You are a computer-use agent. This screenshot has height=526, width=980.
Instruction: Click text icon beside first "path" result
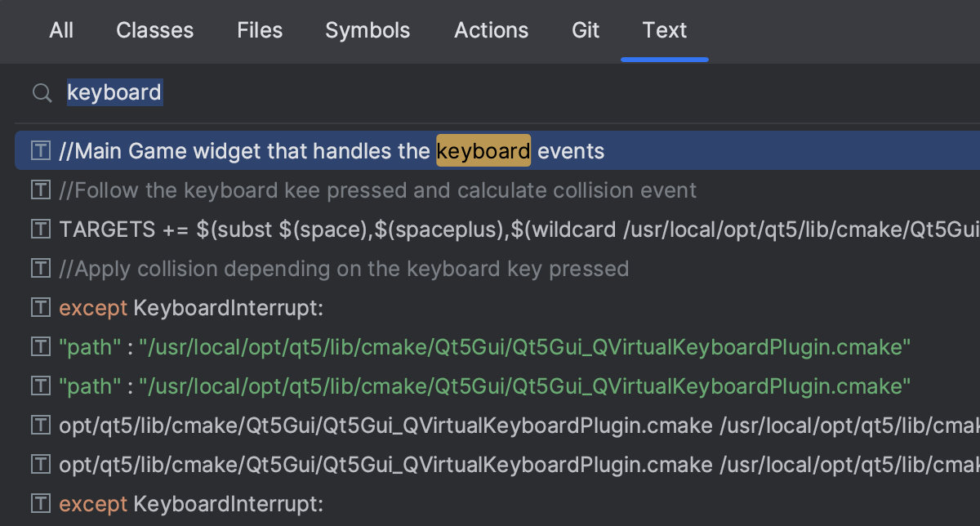point(40,347)
